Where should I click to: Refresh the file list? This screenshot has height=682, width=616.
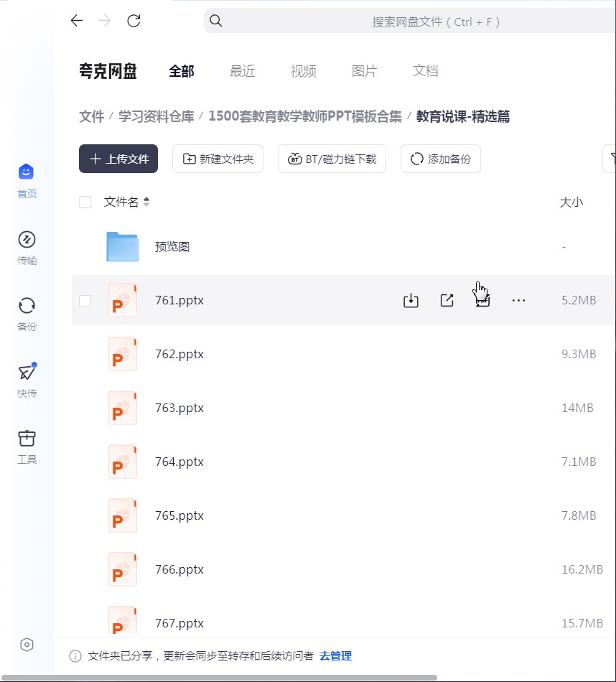tap(134, 20)
